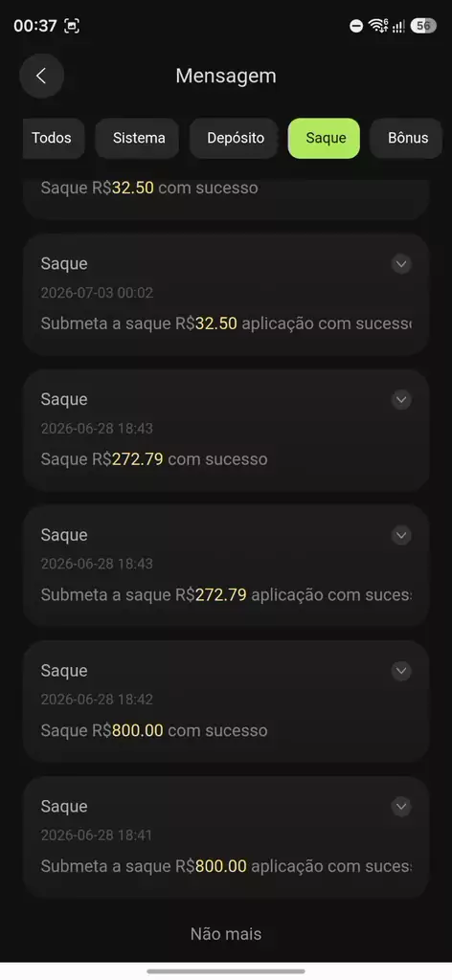Image resolution: width=452 pixels, height=980 pixels.
Task: Expand the 18:41 Submeta R$800.00 message chevron
Action: (401, 806)
